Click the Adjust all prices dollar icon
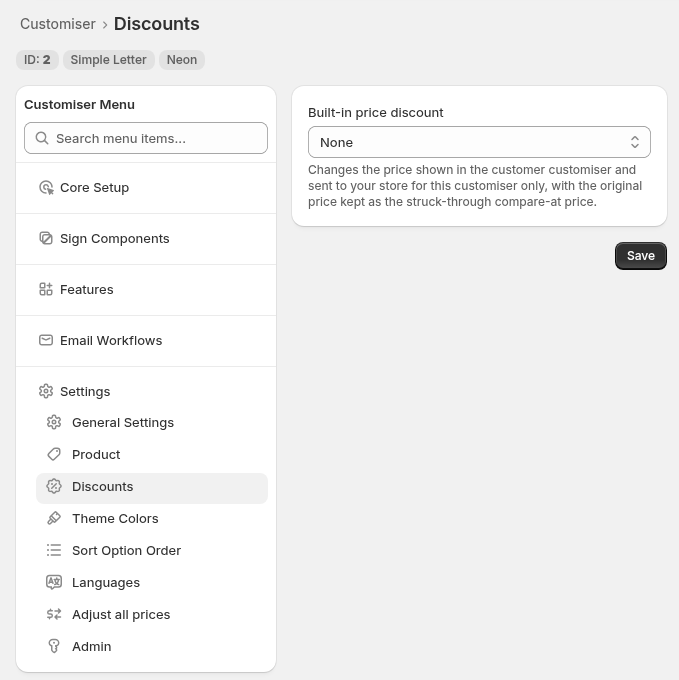679x680 pixels. click(54, 615)
